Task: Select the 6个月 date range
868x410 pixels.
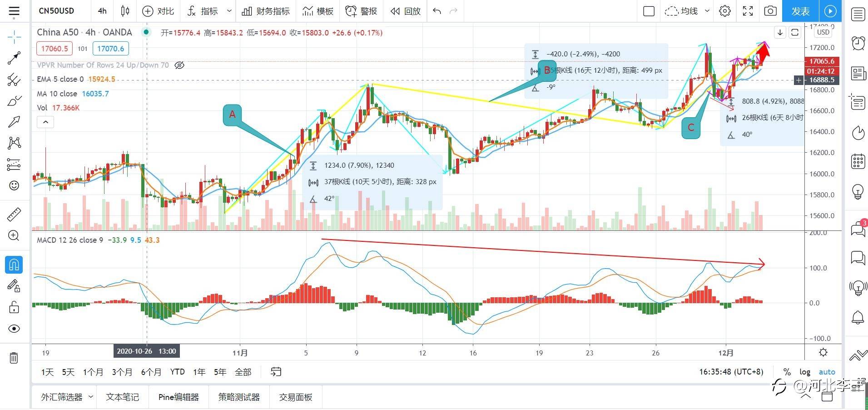Action: tap(151, 372)
